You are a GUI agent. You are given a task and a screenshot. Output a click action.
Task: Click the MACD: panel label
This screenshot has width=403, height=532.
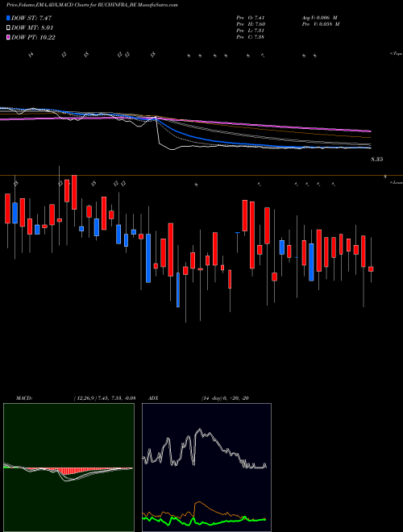(24, 398)
